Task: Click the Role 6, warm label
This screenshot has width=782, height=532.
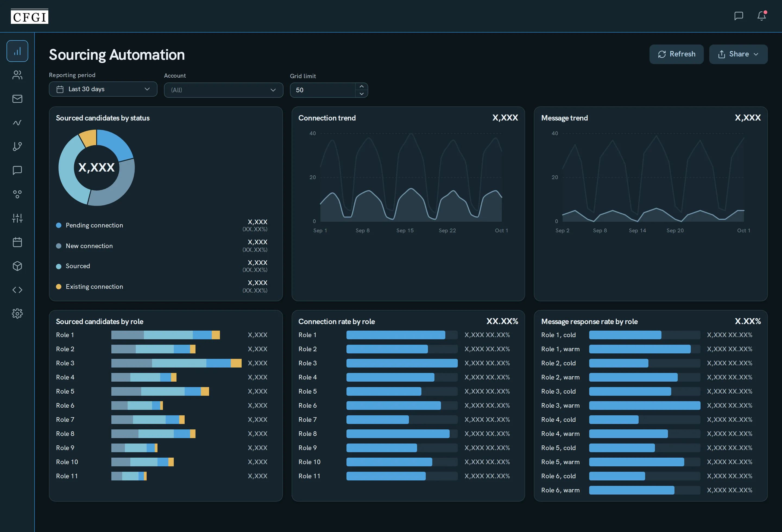Action: tap(560, 490)
